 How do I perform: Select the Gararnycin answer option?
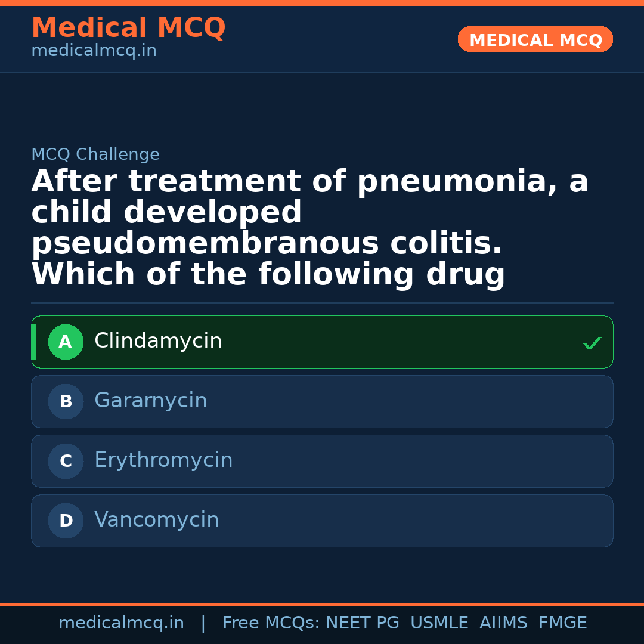click(x=322, y=402)
